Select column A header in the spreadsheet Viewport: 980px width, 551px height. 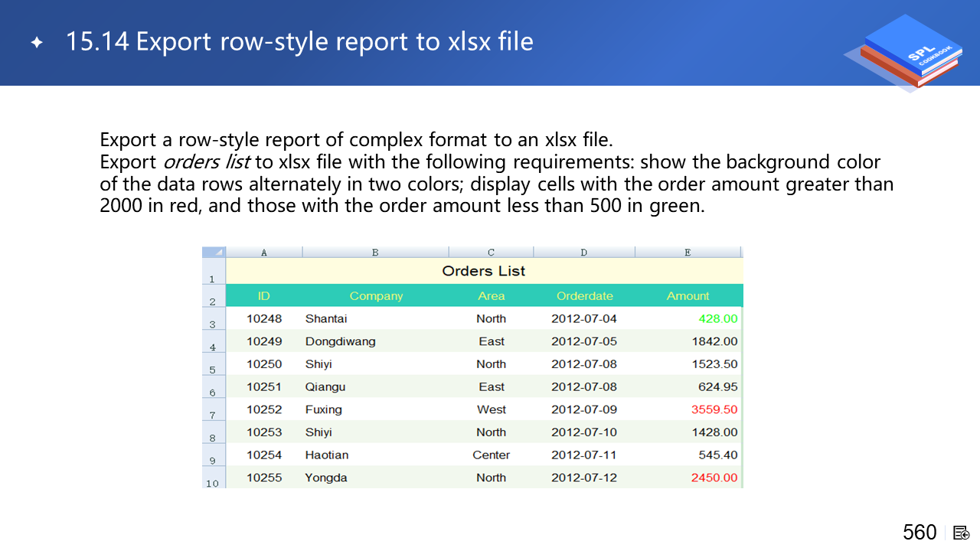click(x=264, y=253)
